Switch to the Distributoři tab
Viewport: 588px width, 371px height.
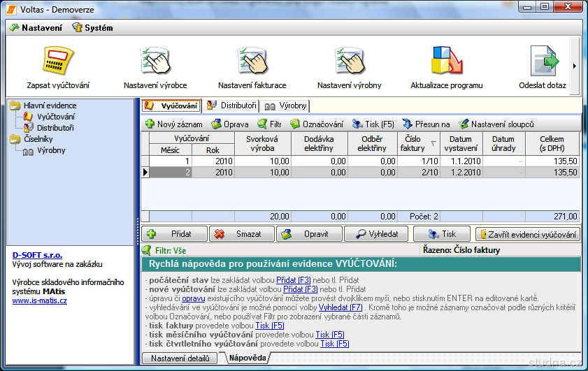(232, 106)
